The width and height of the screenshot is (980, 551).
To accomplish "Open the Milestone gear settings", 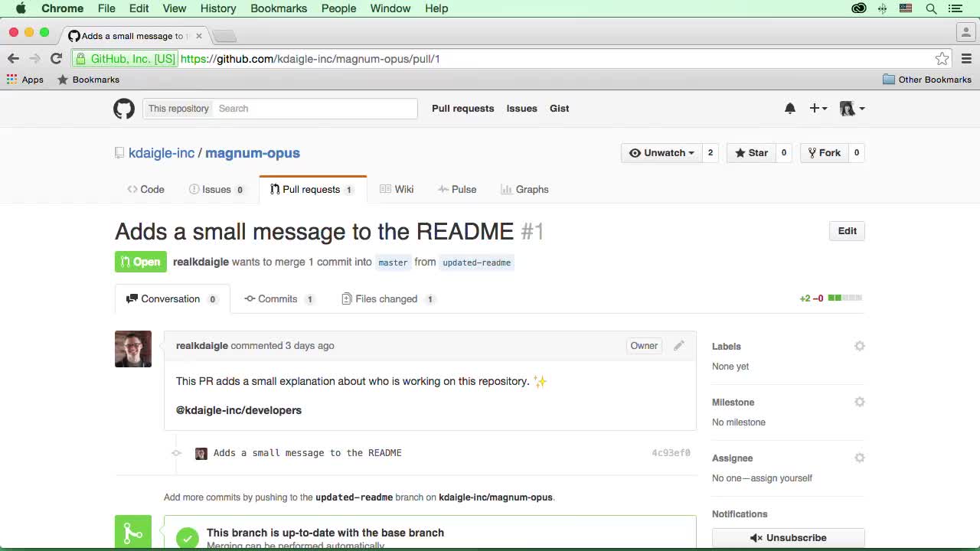I will [x=860, y=403].
